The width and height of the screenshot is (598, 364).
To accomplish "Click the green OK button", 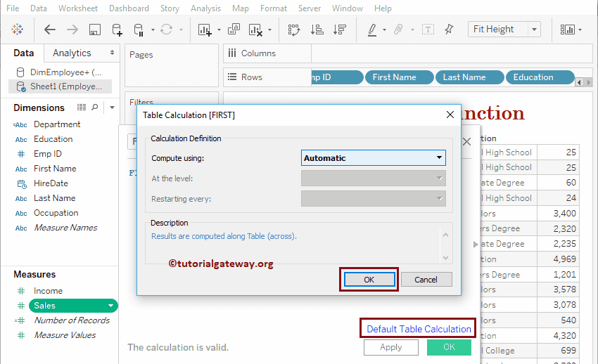I will coord(449,347).
